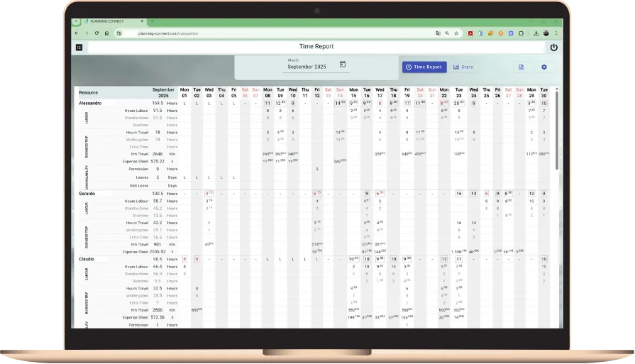Click Gerardo's Hours Labour value 58.7

tap(158, 201)
